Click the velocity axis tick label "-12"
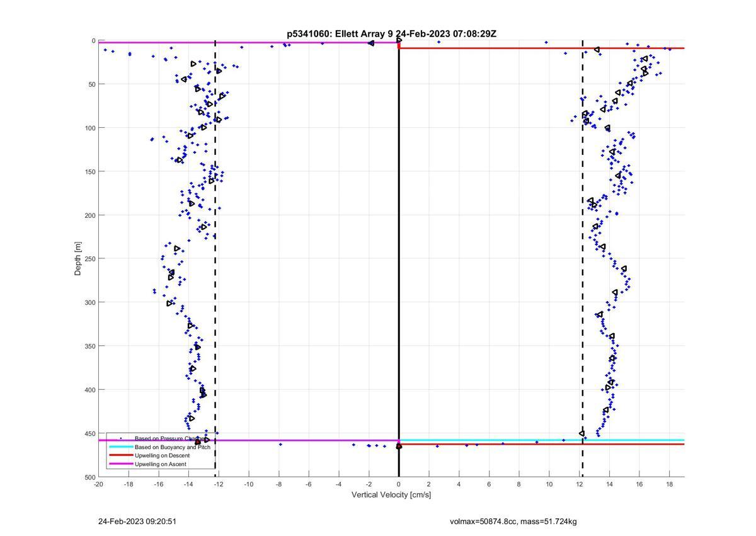 219,484
